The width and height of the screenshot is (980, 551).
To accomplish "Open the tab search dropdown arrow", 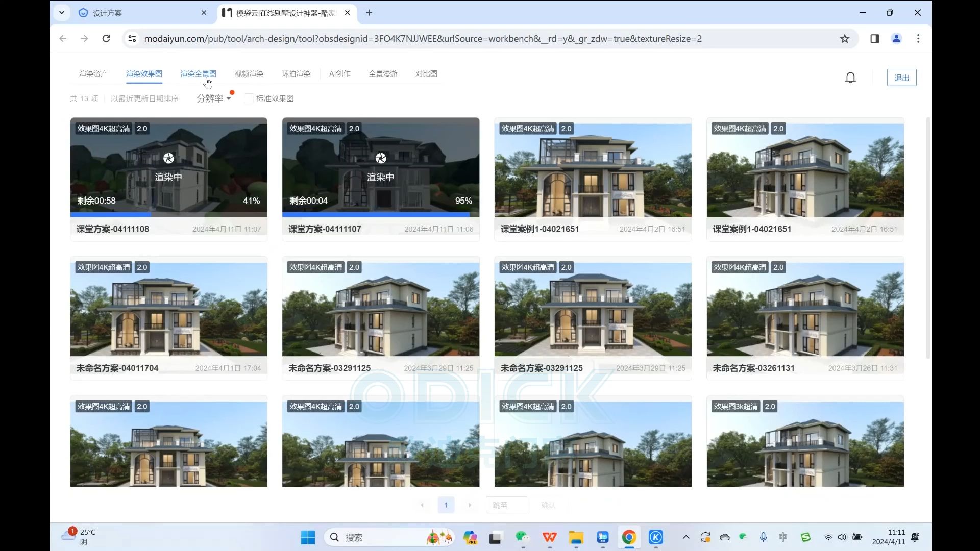I will tap(62, 13).
